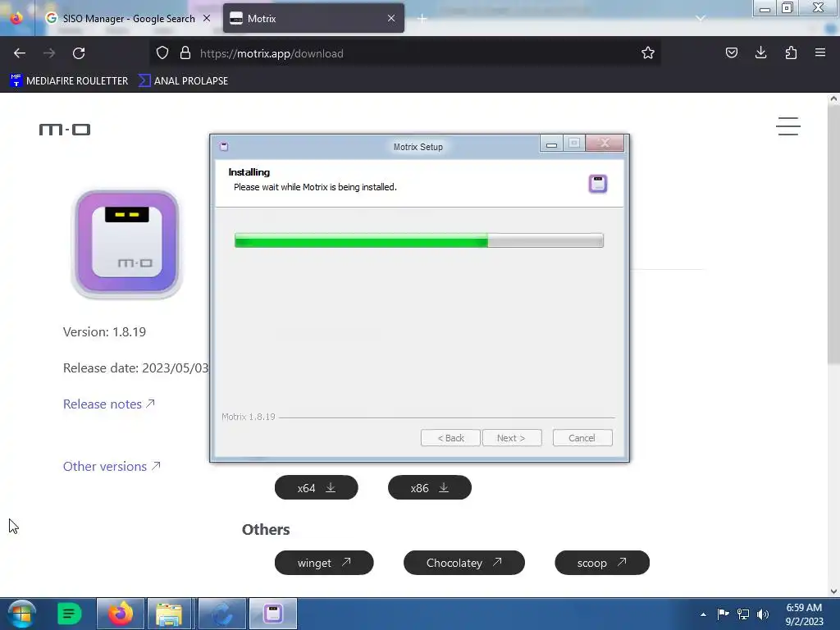Open the Motrix site hamburger menu

tap(788, 126)
